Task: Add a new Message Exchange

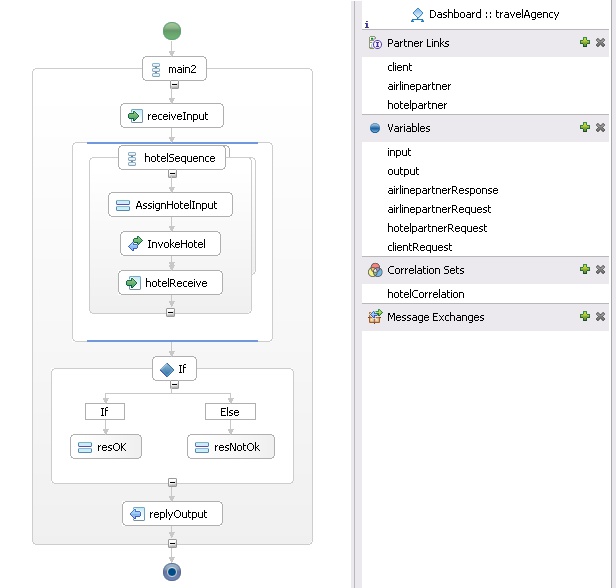Action: tap(584, 317)
